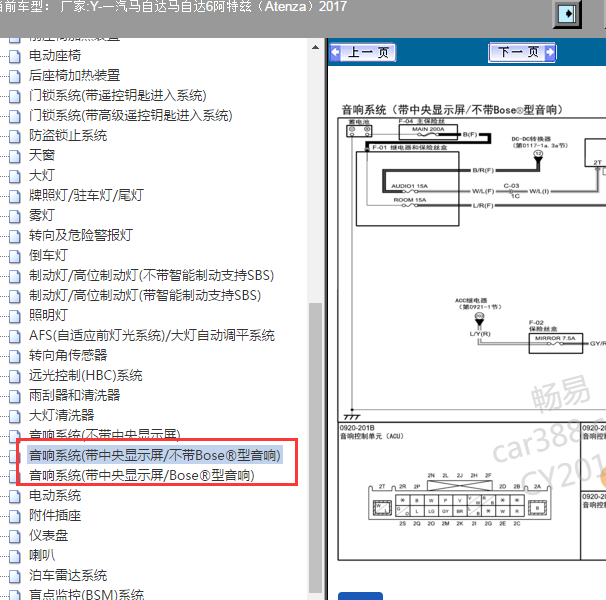
Task: Click document icon beside 电动系统
Action: 15,496
